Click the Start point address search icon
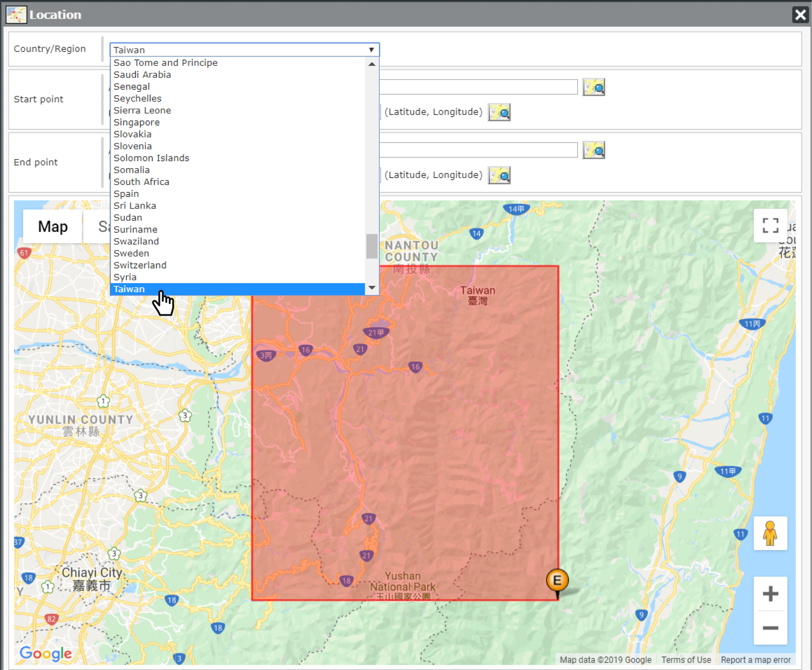The height and width of the screenshot is (670, 812). pyautogui.click(x=593, y=87)
